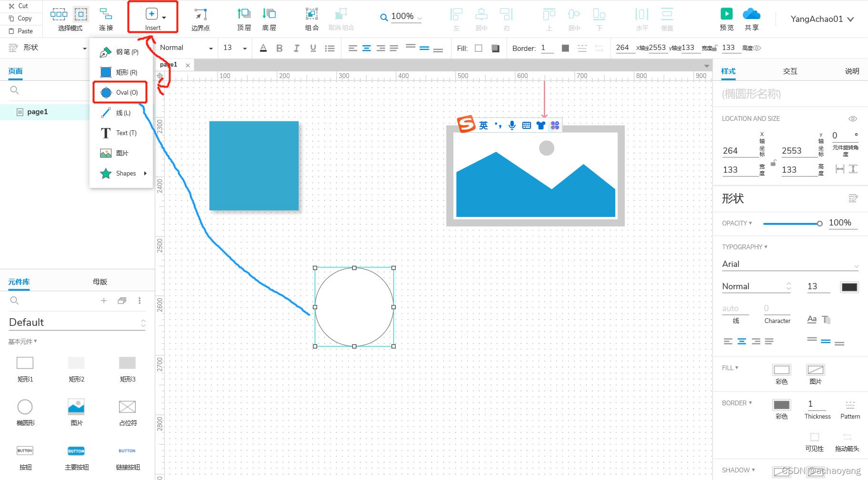Choose 矩形 (R) from Insert menu
Image resolution: width=868 pixels, height=480 pixels.
tap(121, 72)
